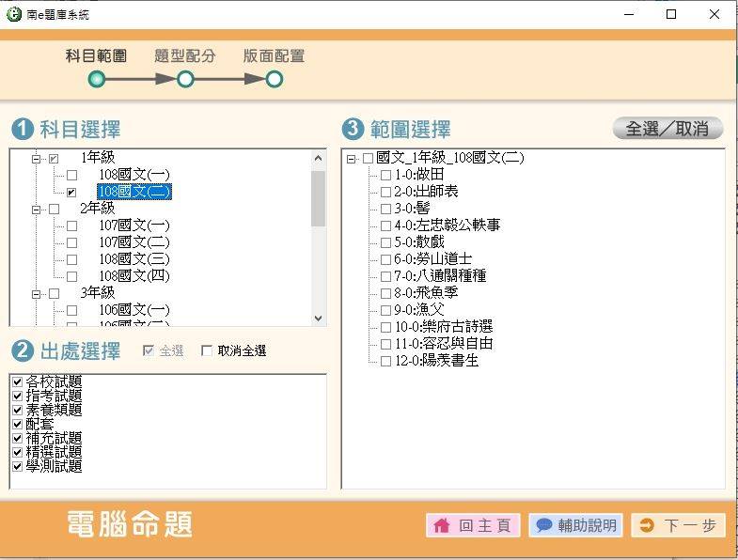Check lesson 8-0:飛魚季

[386, 294]
